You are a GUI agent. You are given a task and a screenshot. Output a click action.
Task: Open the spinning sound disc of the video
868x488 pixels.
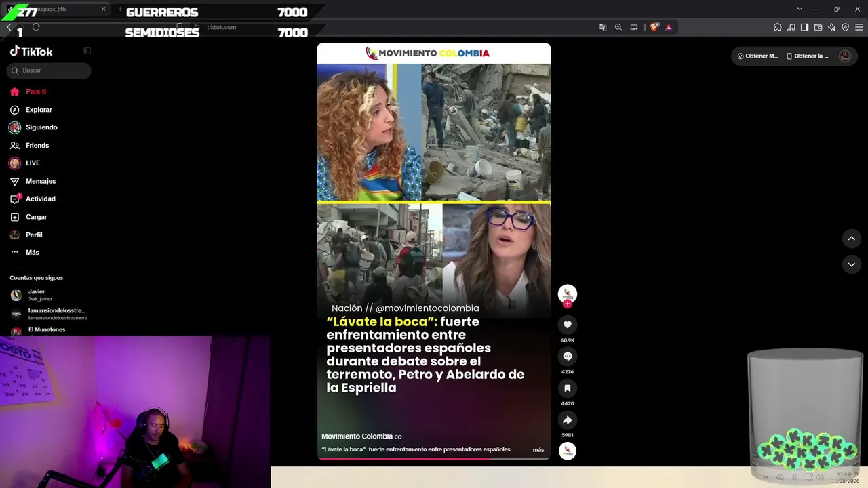click(x=568, y=451)
